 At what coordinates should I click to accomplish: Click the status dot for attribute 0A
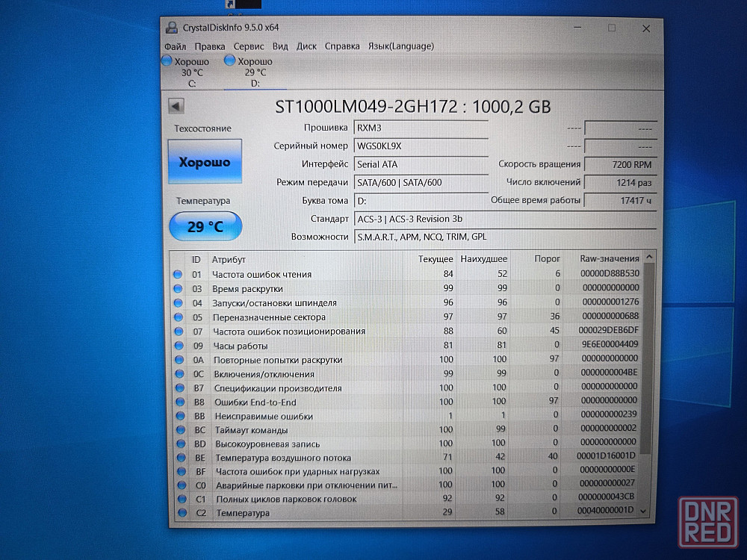[x=179, y=360]
